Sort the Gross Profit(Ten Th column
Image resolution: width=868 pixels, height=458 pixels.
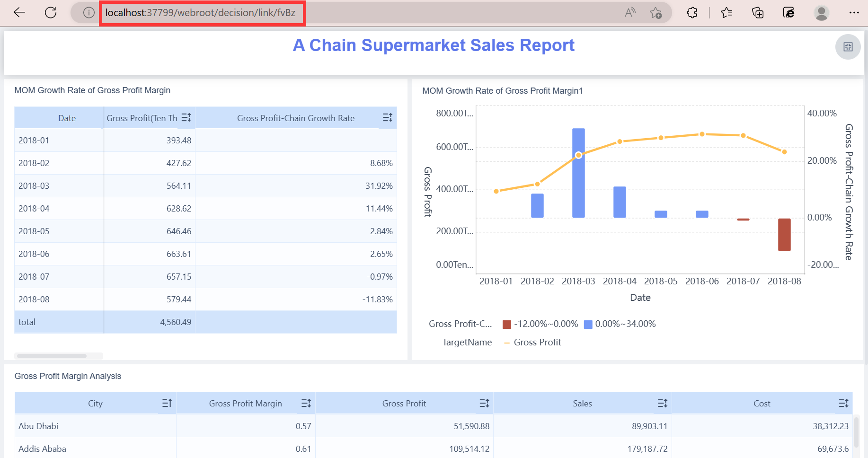pyautogui.click(x=186, y=117)
